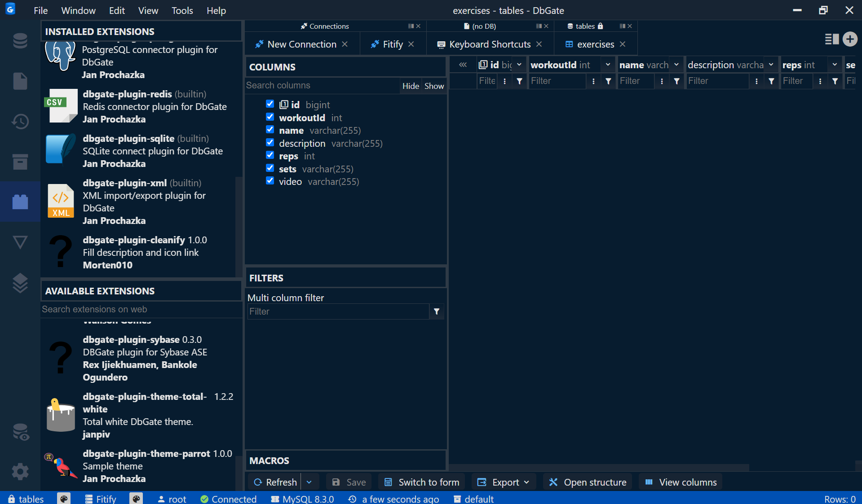The width and height of the screenshot is (862, 504).
Task: Close the Fitify tab
Action: 411,44
